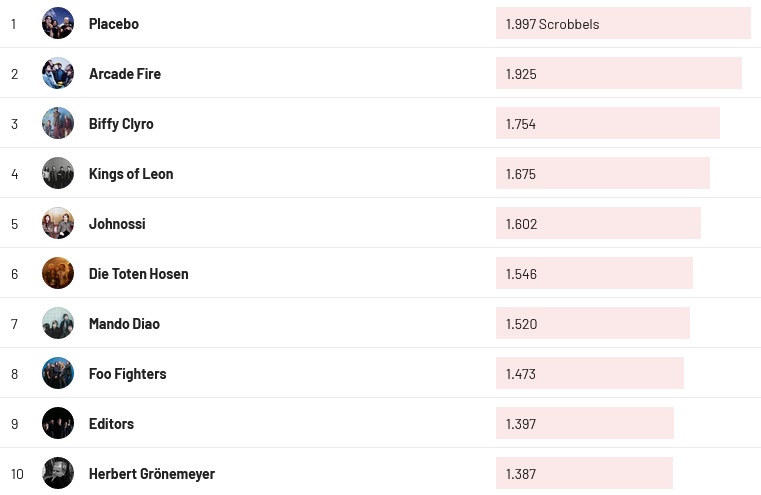This screenshot has height=495, width=761.
Task: Open Herbert Grönemeyer's 1.387 scrobble bar
Action: tap(584, 473)
